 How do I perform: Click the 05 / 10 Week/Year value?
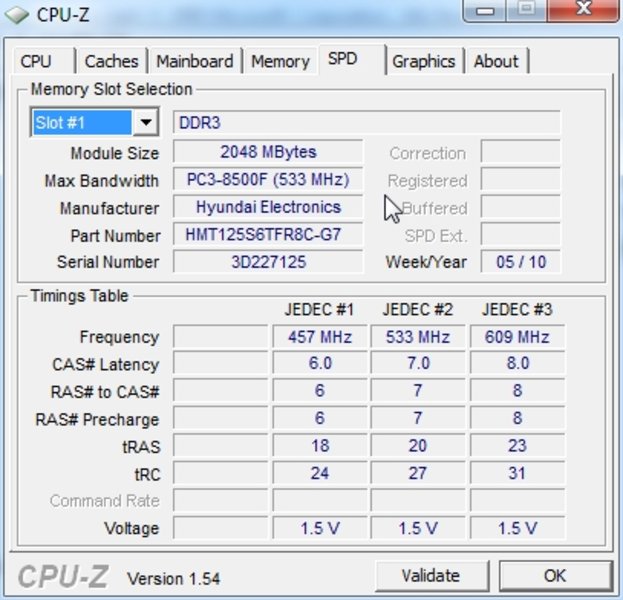click(520, 262)
